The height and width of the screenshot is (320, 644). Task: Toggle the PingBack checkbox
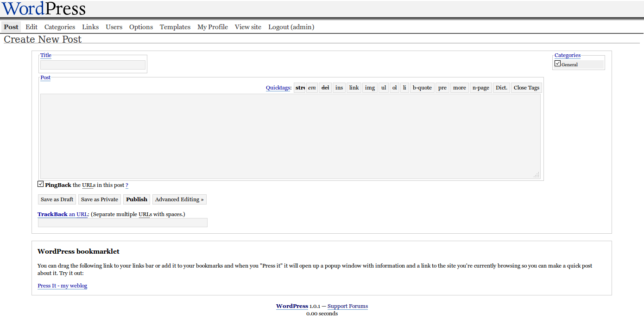point(41,184)
